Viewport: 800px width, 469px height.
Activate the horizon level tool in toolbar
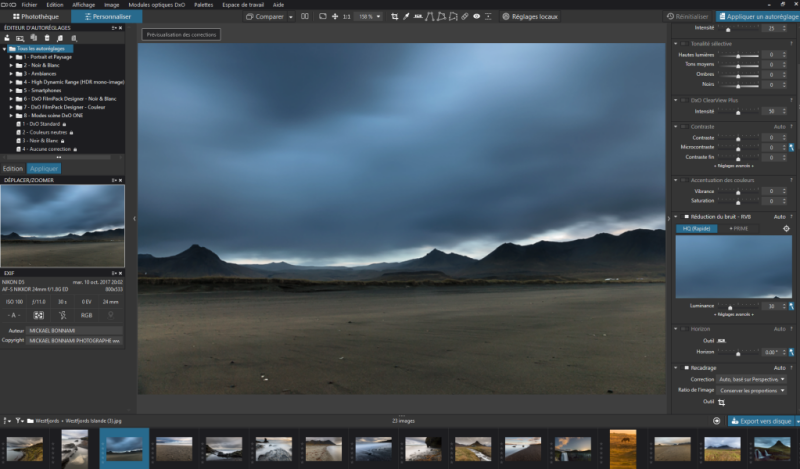point(418,17)
